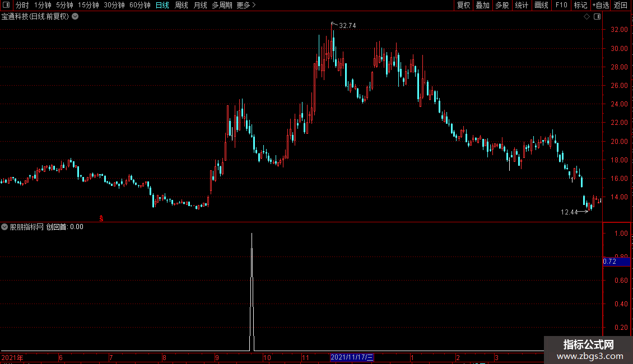Click the 14.00 price axis label
Screen dimensions: 633x364
tap(619, 197)
